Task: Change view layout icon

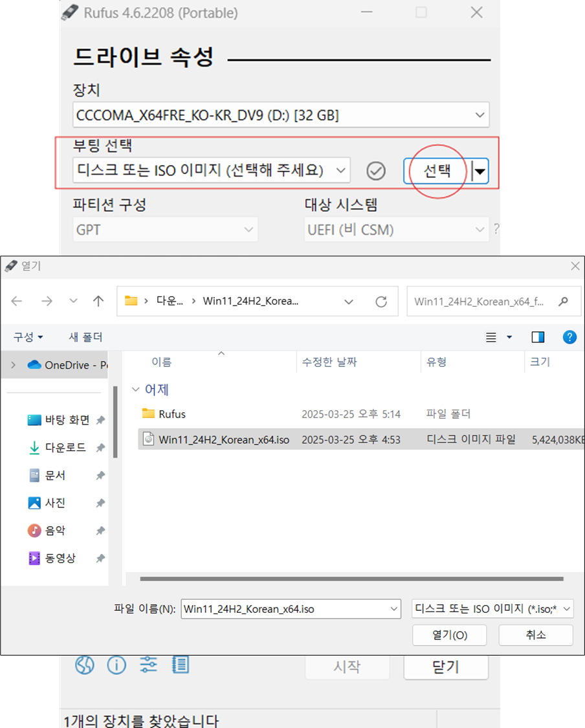Action: pyautogui.click(x=491, y=337)
